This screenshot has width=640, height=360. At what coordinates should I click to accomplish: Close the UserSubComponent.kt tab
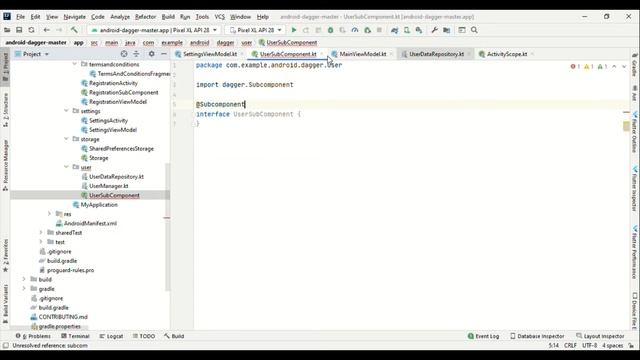click(x=322, y=54)
